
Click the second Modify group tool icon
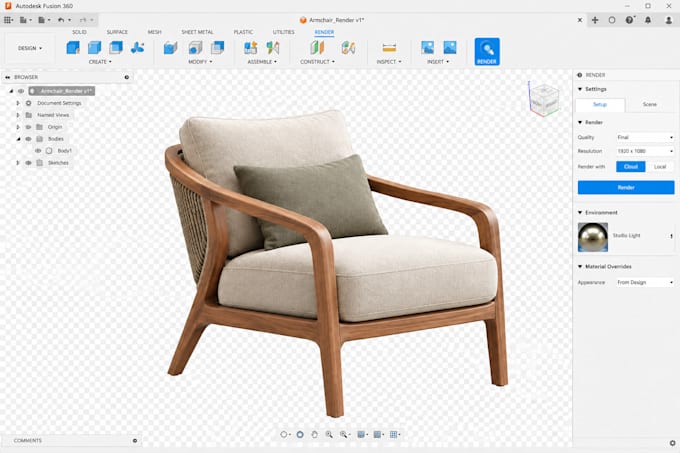(195, 47)
